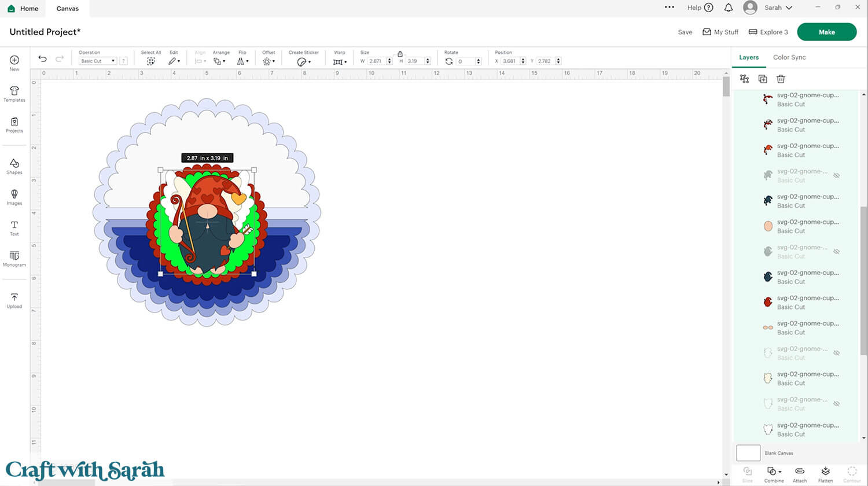This screenshot has width=868, height=486.
Task: Expand the Flip options
Action: pos(242,61)
